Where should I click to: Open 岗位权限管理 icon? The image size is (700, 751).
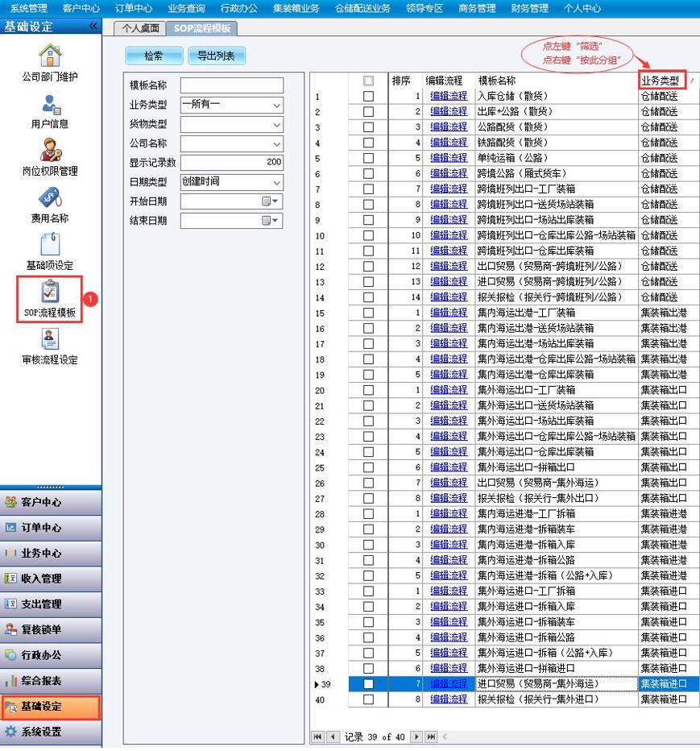click(x=50, y=151)
